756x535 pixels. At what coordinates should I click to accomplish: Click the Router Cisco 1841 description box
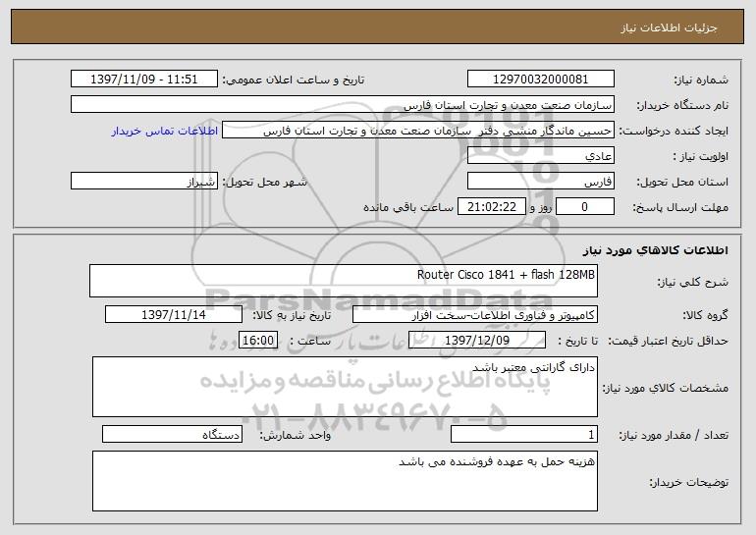pyautogui.click(x=344, y=281)
